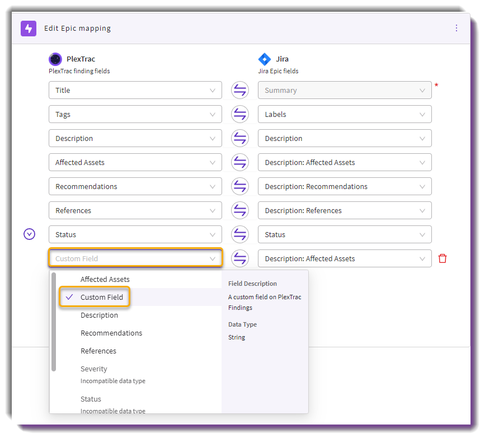The width and height of the screenshot is (494, 448).
Task: Click 'PlexTrac finding fields' label
Action: point(79,71)
